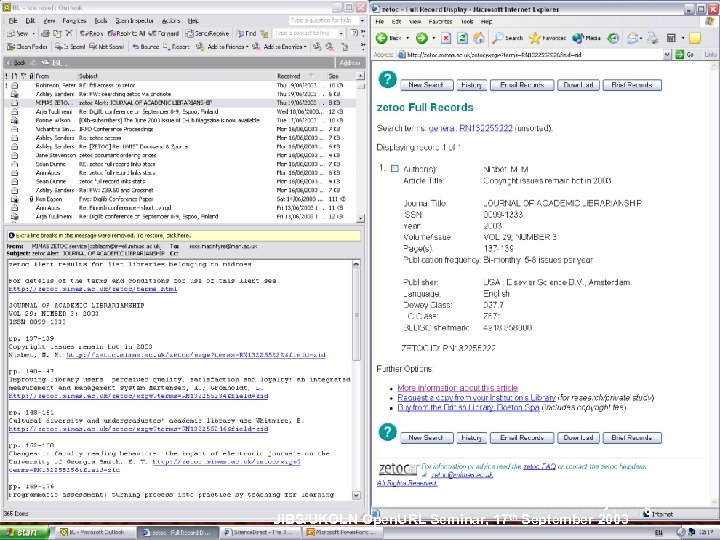
Task: Tick the checkbox beside record 1 Author(s)
Action: tap(394, 169)
